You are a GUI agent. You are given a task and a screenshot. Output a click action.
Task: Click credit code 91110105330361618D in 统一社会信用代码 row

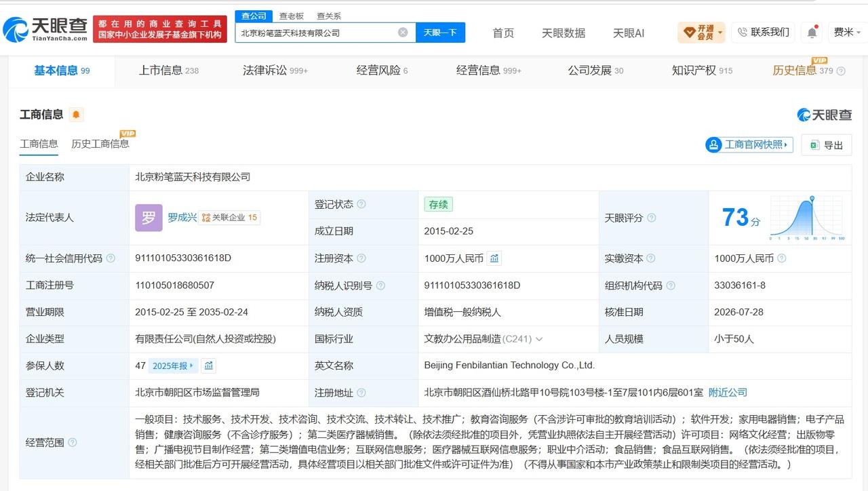point(183,258)
